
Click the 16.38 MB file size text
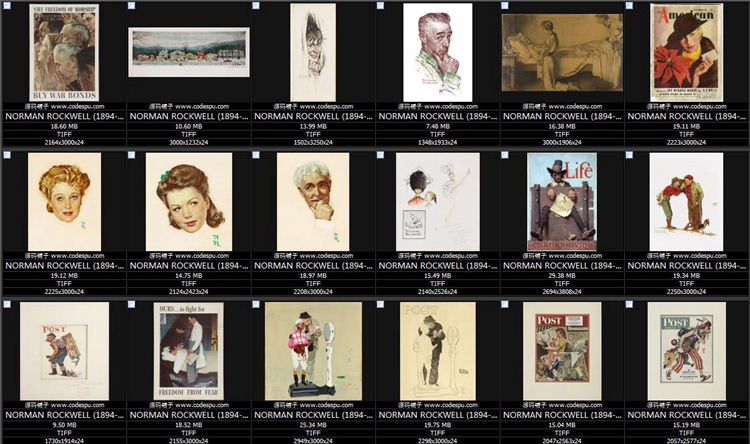click(x=562, y=126)
